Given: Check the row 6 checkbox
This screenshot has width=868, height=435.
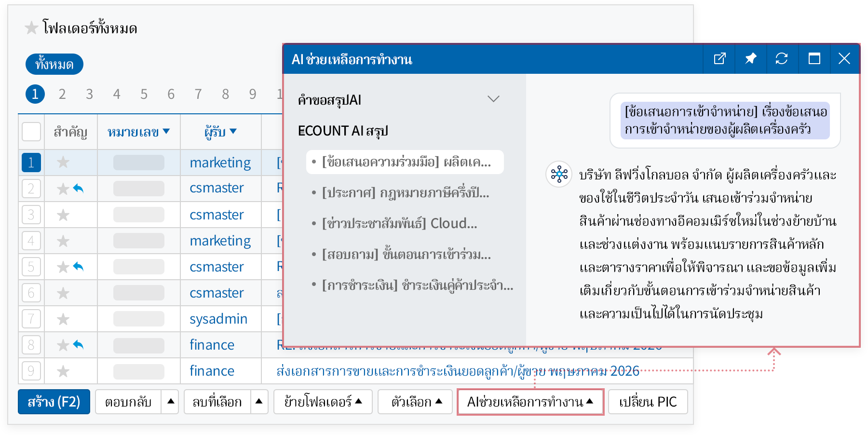Looking at the screenshot, I should pyautogui.click(x=31, y=293).
